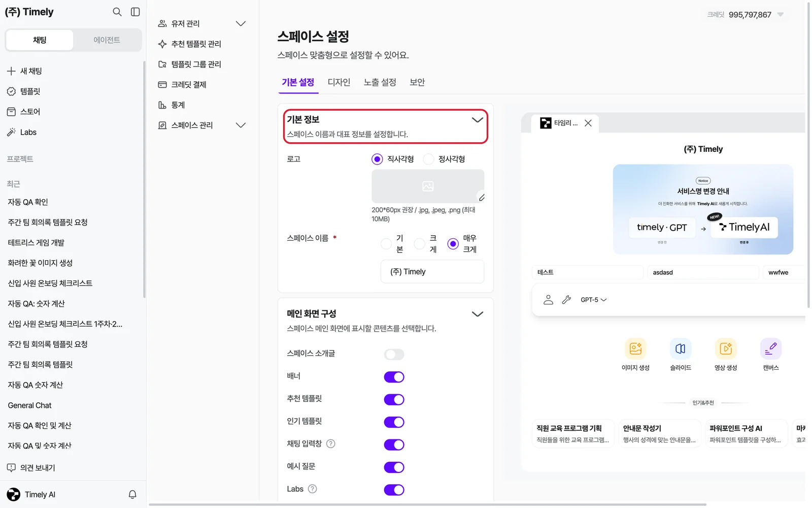Click the 테스트 example question chip
Screen dimensions: 812x508
pyautogui.click(x=588, y=272)
